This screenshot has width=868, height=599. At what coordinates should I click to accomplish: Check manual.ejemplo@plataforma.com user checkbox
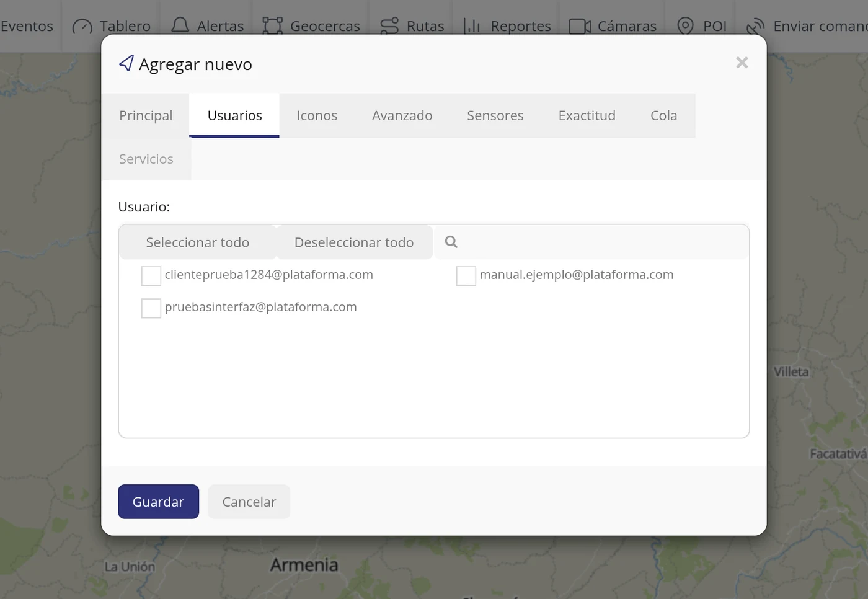click(466, 276)
